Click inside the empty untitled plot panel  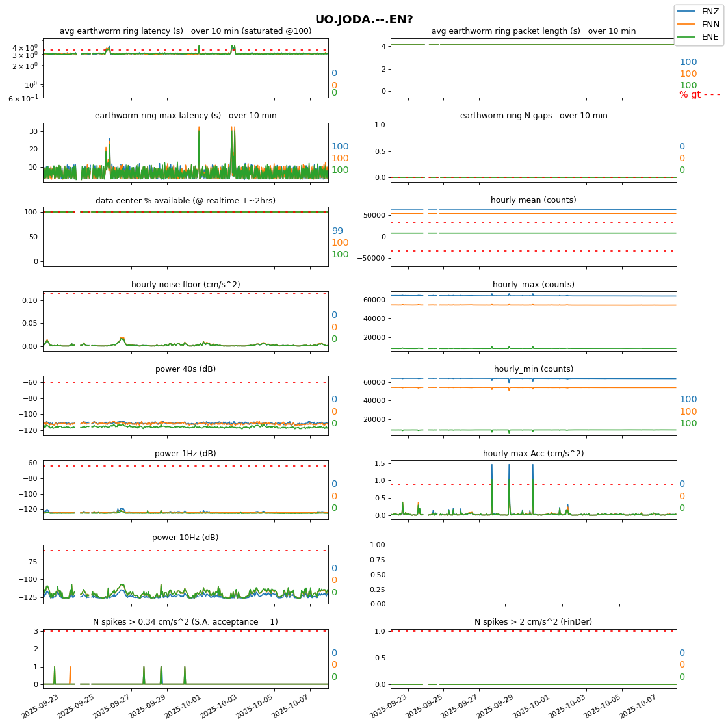click(533, 574)
